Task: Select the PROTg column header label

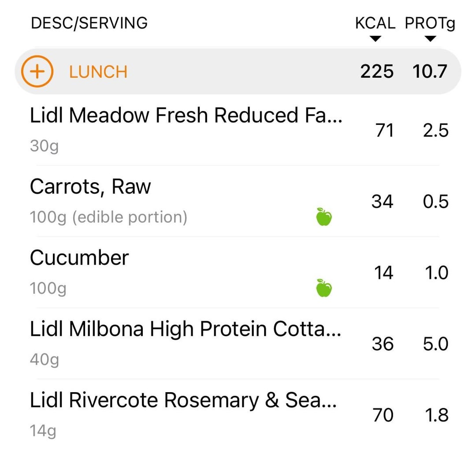Action: pos(430,23)
